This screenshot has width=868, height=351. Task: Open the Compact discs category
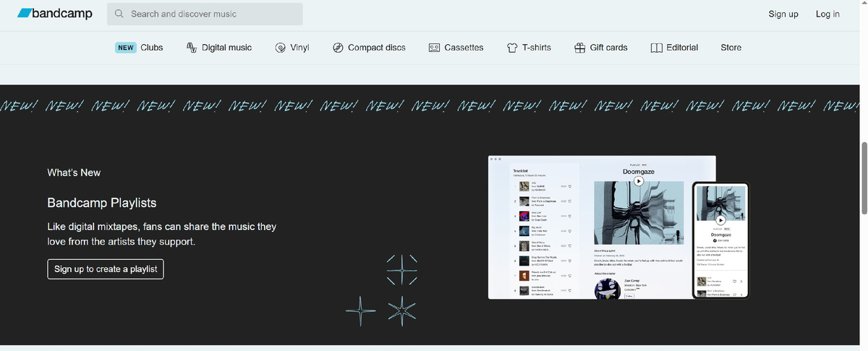coord(377,48)
